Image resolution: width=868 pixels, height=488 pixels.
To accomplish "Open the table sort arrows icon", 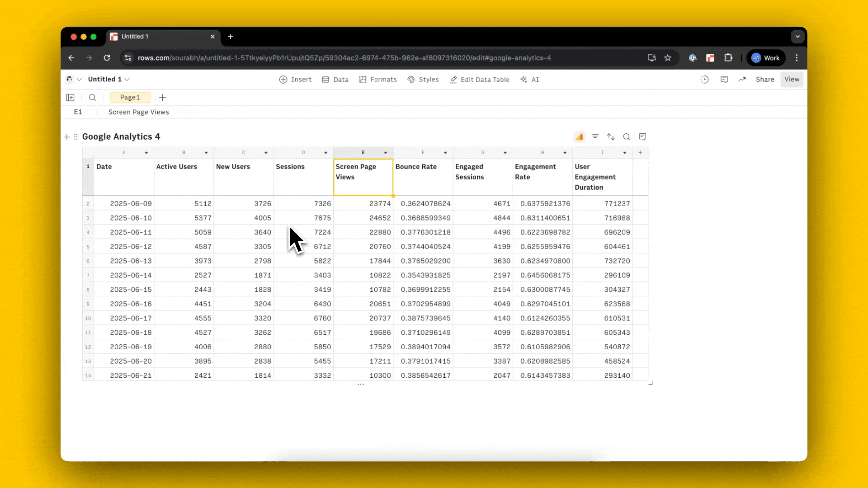I will (x=611, y=137).
